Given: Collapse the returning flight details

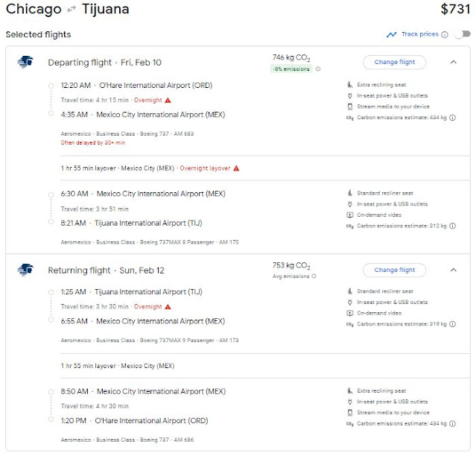Looking at the screenshot, I should 453,270.
